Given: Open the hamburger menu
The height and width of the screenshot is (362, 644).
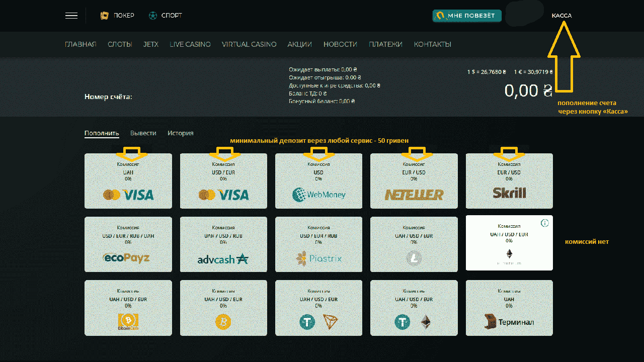Looking at the screenshot, I should 71,16.
